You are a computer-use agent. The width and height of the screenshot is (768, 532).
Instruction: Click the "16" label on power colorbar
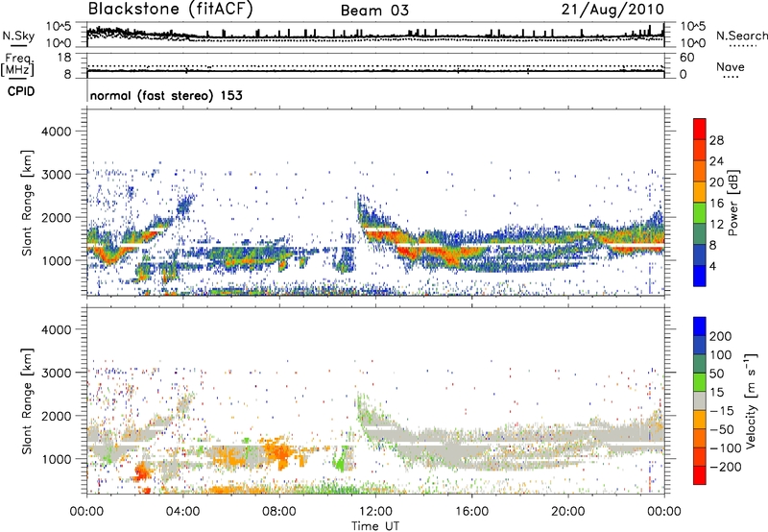tap(716, 204)
